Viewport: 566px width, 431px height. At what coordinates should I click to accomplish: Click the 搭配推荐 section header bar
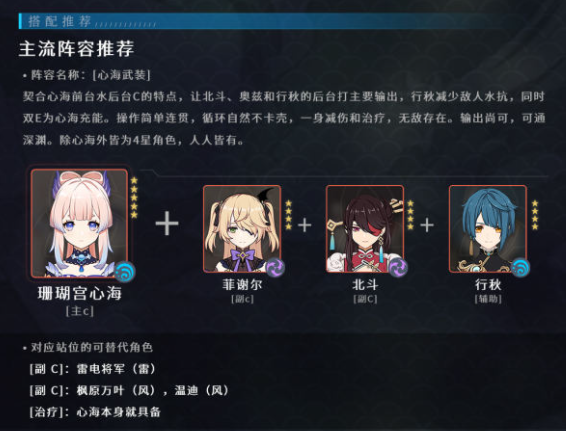(260, 21)
